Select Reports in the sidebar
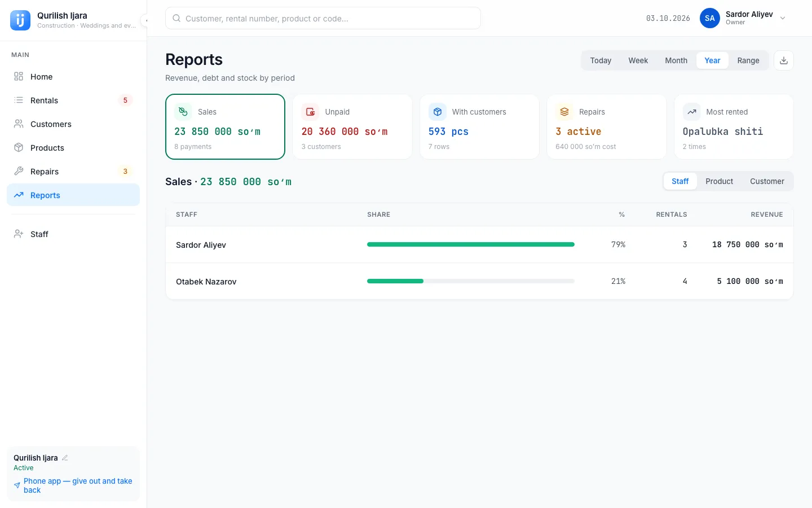Image resolution: width=812 pixels, height=508 pixels. click(x=73, y=195)
